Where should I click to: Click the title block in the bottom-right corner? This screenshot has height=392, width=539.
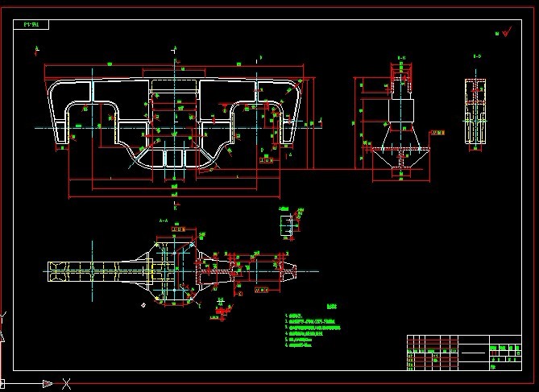464,353
